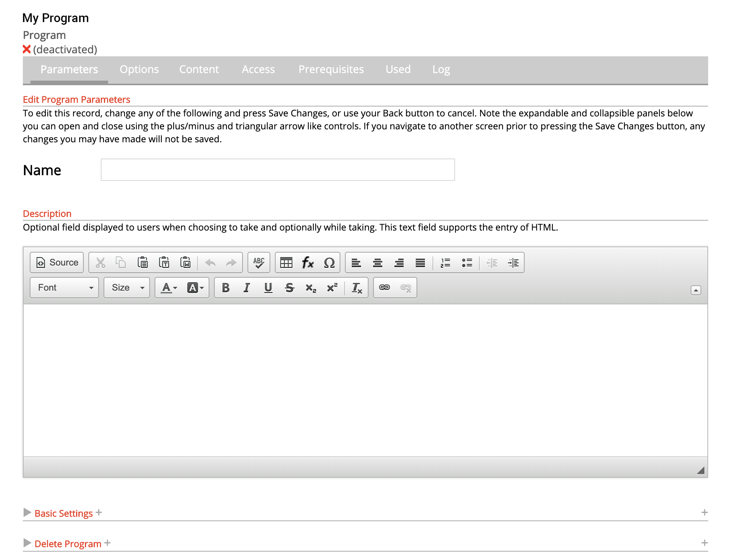The image size is (731, 560).
Task: Collapse the editor toolbar
Action: pos(696,290)
